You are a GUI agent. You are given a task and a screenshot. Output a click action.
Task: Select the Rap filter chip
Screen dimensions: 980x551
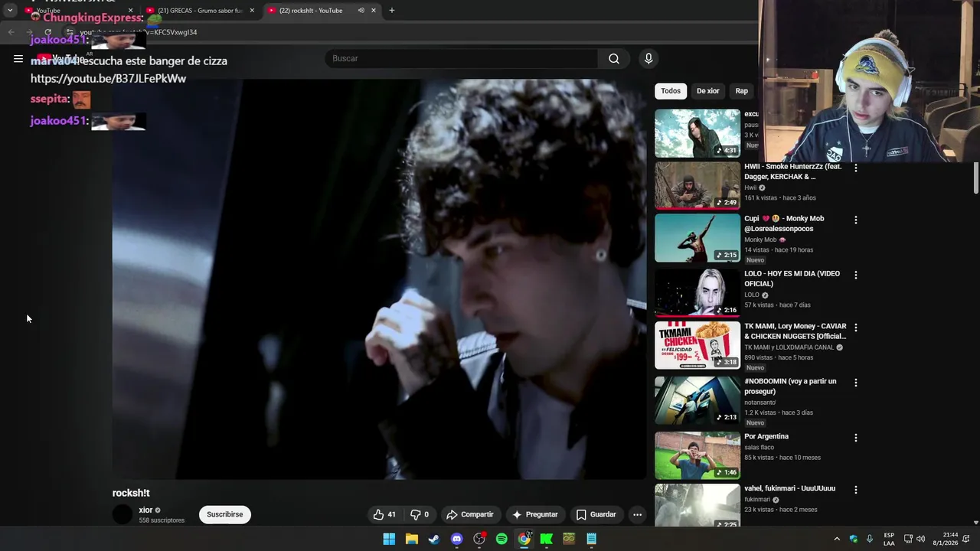click(742, 91)
